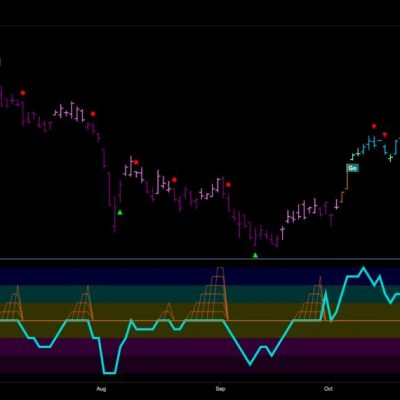The width and height of the screenshot is (400, 400).
Task: Pick the purple lower oscillator band
Action: tap(200, 347)
